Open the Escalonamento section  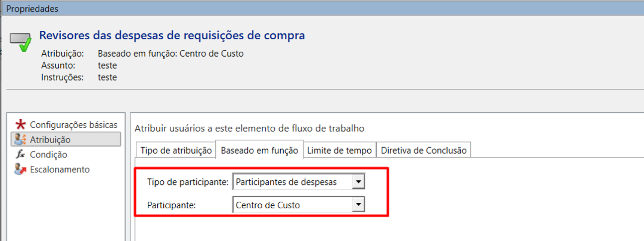click(x=60, y=169)
